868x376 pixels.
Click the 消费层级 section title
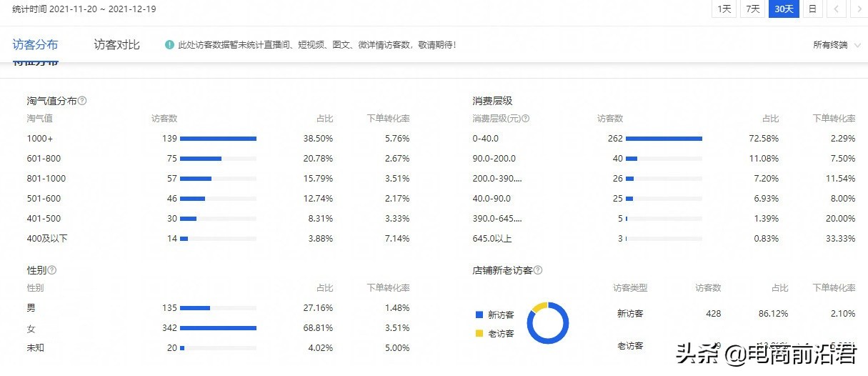[x=492, y=101]
